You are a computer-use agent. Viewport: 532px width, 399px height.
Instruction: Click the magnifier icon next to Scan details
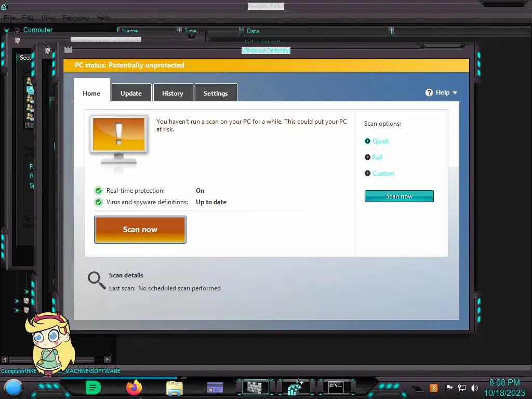click(97, 281)
